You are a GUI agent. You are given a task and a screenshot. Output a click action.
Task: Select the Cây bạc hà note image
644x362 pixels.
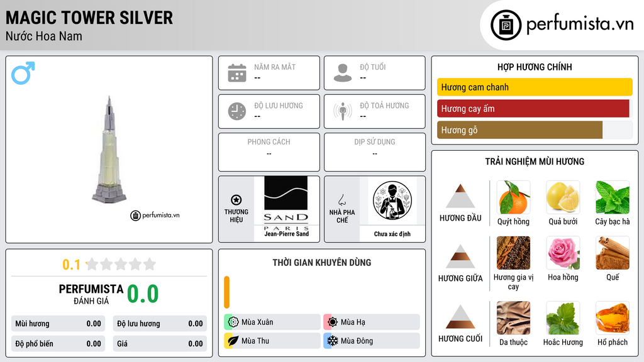(613, 197)
